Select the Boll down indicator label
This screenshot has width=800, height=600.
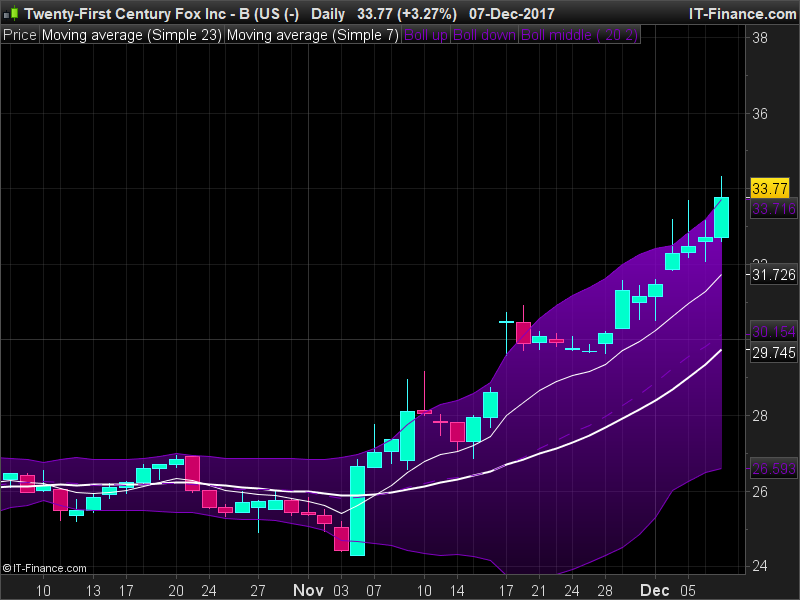(x=485, y=35)
